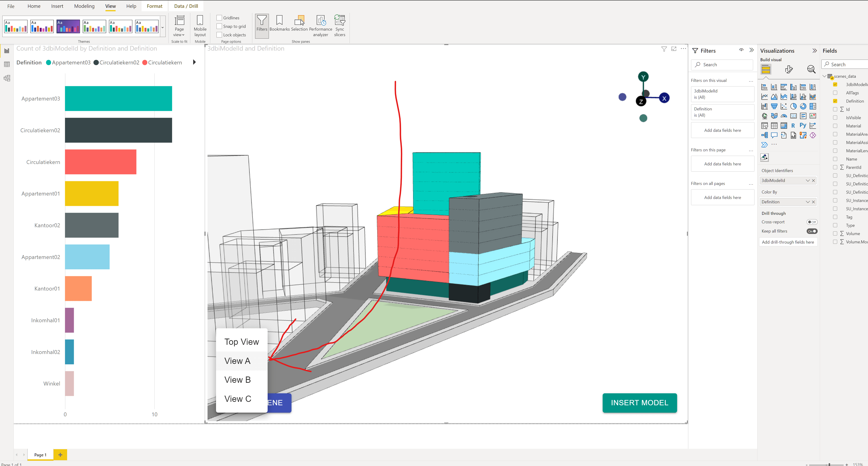
Task: Click the Appartement03 teal bar
Action: 118,98
